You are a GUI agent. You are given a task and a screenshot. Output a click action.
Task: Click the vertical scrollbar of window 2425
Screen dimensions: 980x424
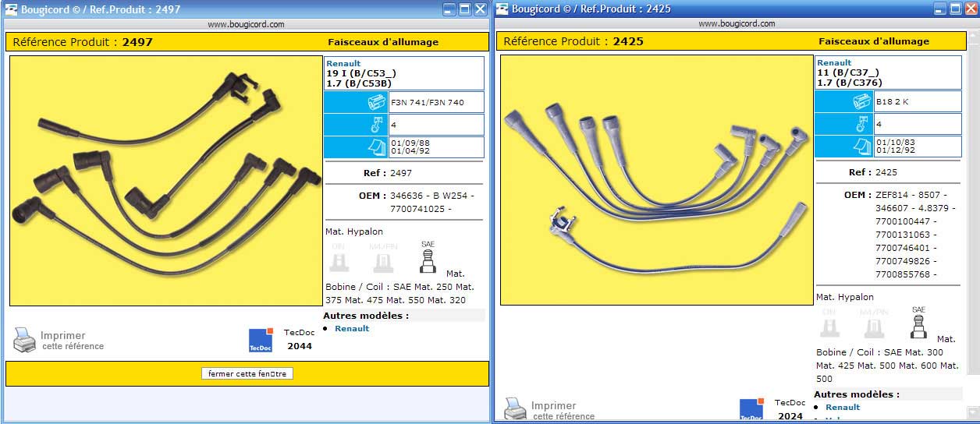pos(974,226)
